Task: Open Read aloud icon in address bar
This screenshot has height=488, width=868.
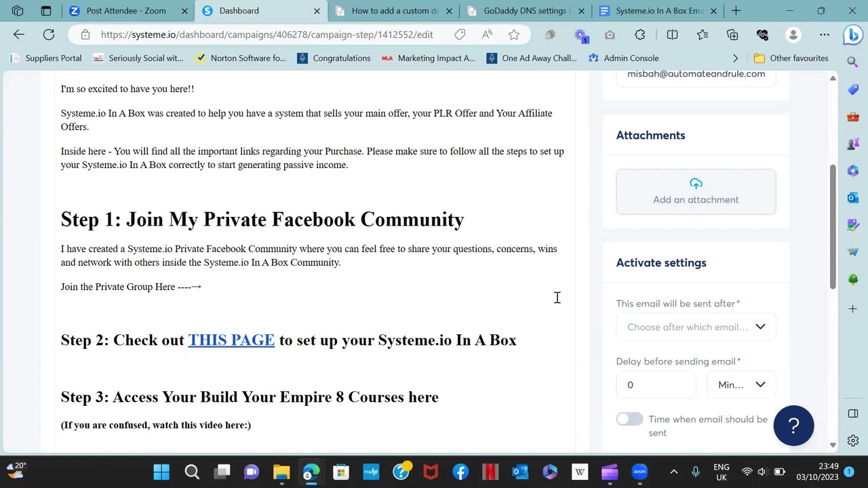Action: click(x=487, y=35)
